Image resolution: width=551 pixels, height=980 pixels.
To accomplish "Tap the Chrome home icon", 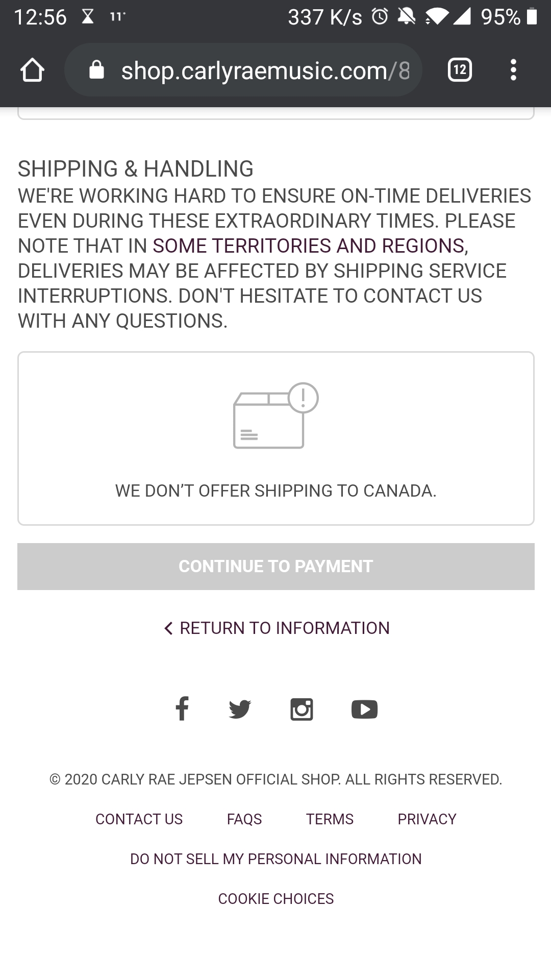I will click(x=32, y=69).
